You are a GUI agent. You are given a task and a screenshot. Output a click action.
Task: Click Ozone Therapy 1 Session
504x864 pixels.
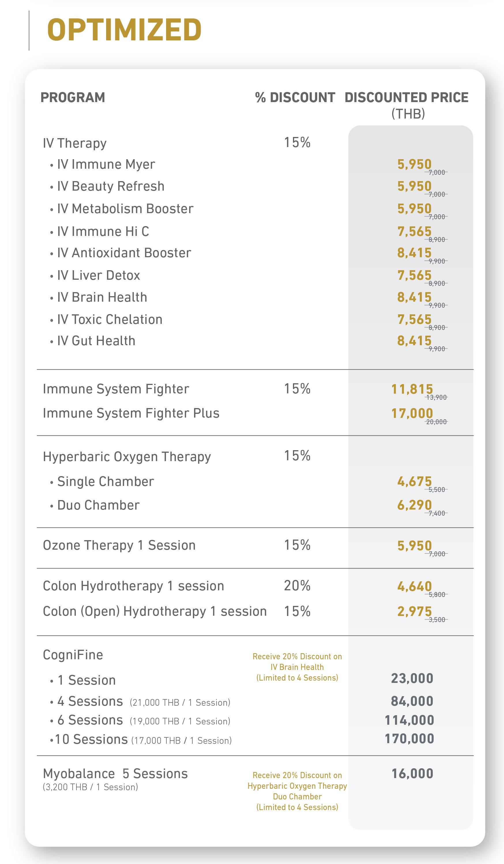tap(119, 545)
